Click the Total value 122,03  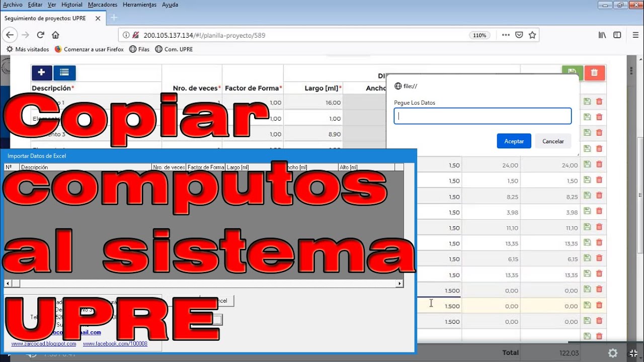click(x=569, y=352)
